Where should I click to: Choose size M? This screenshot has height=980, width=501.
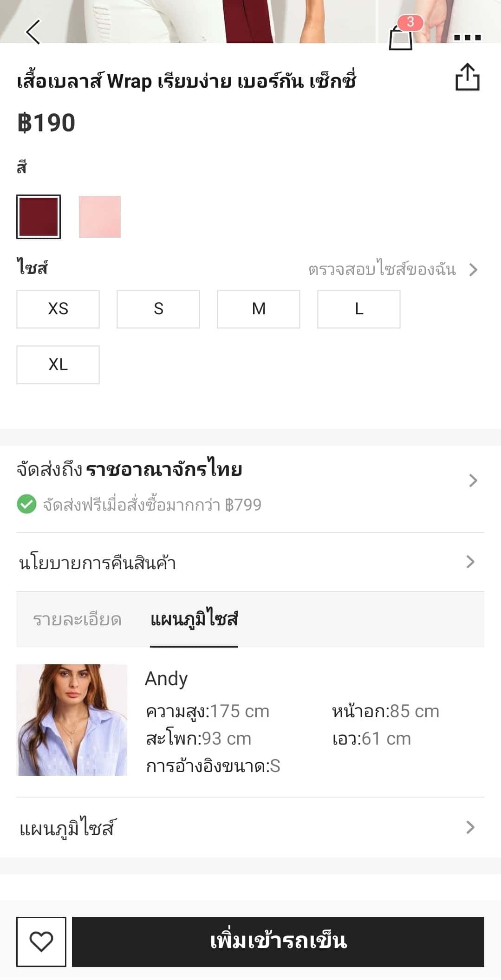pos(259,309)
